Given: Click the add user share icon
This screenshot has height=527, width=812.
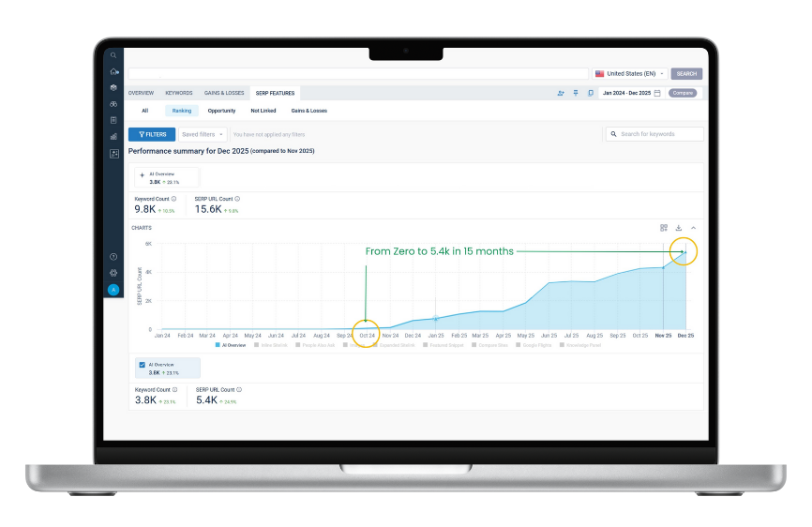Looking at the screenshot, I should 561,93.
